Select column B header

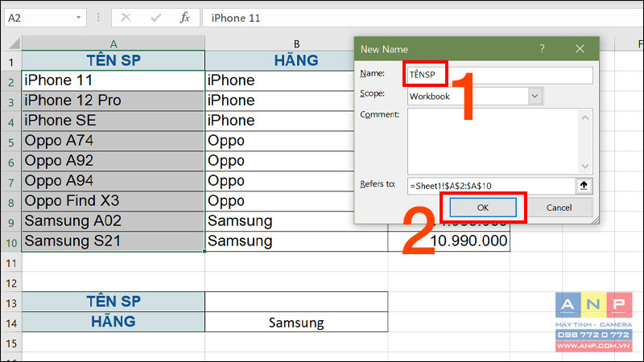296,43
